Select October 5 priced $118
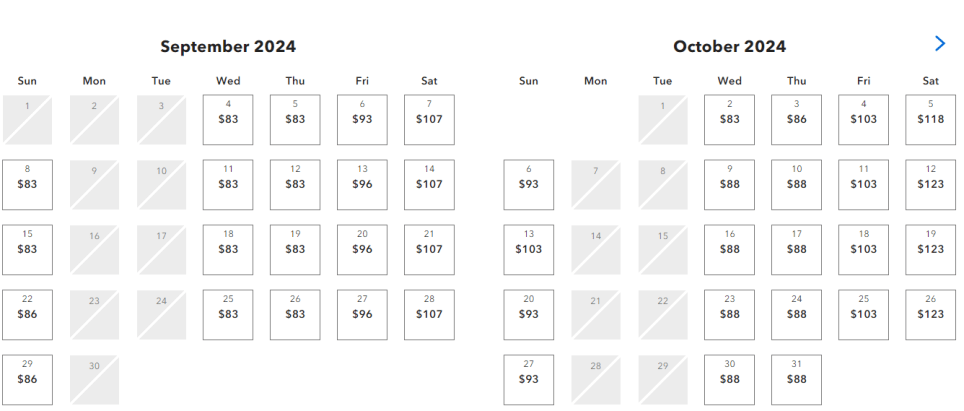Viewport: 964px width, 411px height. 930,120
